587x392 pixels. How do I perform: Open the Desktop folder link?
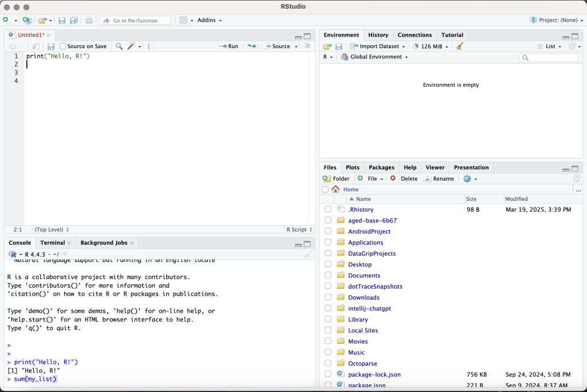point(359,265)
